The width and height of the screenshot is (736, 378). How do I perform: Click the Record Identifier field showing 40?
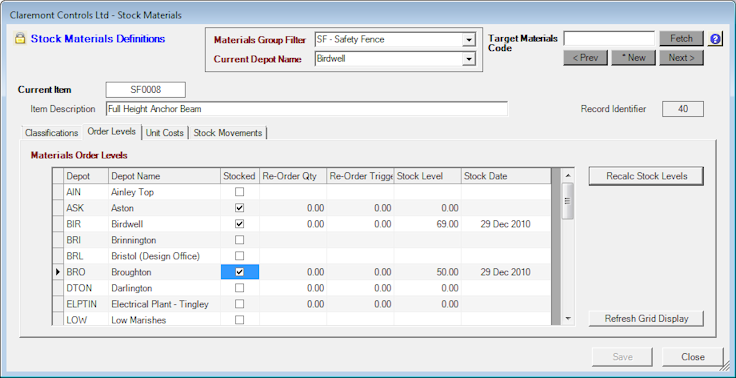[683, 109]
